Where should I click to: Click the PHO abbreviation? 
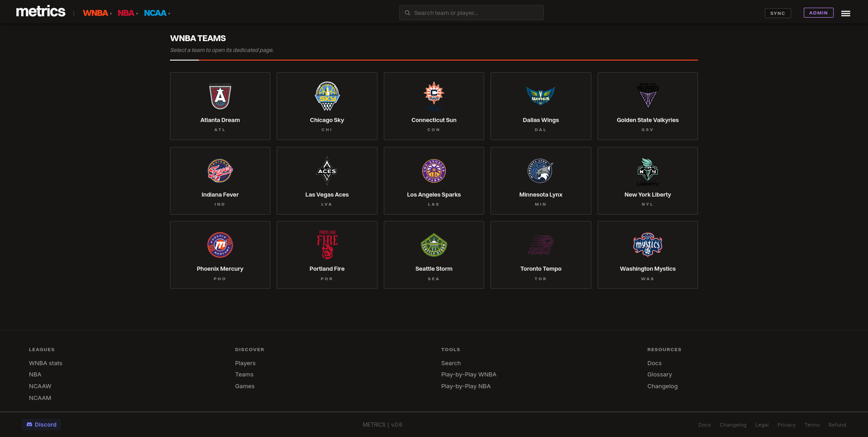coord(220,279)
